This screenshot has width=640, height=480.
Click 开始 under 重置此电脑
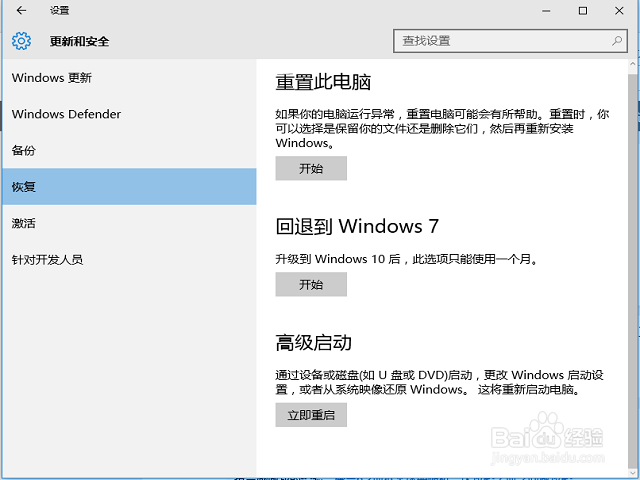coord(311,168)
